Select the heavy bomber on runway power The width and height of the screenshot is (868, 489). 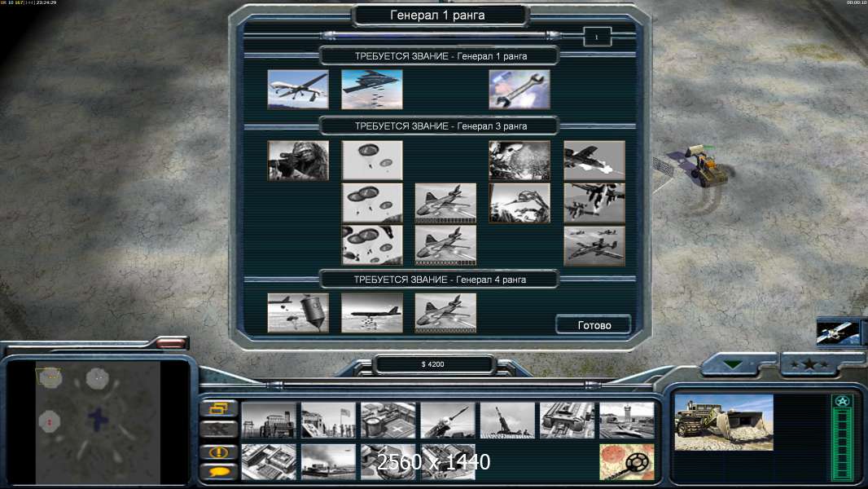tap(372, 313)
